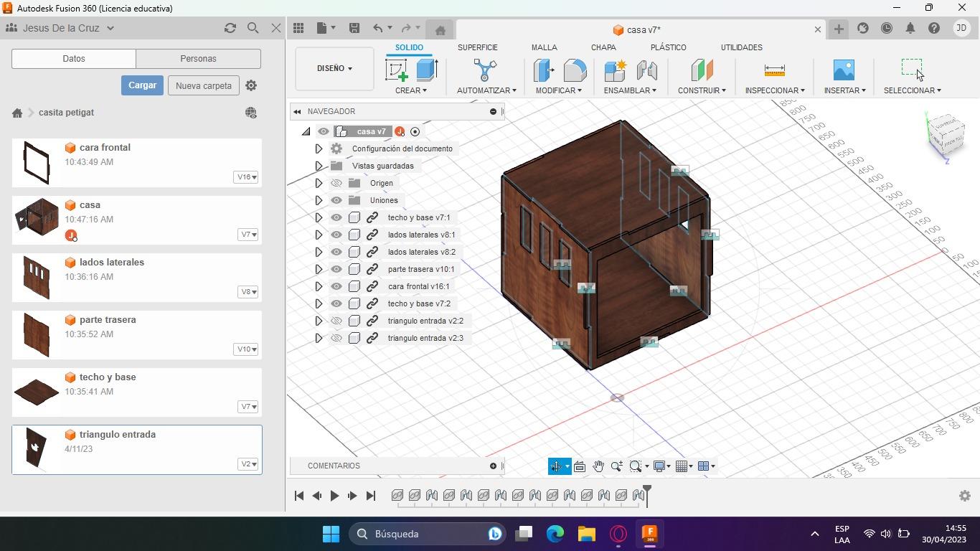
Task: Switch to PLÁSTICO tab
Action: [669, 47]
